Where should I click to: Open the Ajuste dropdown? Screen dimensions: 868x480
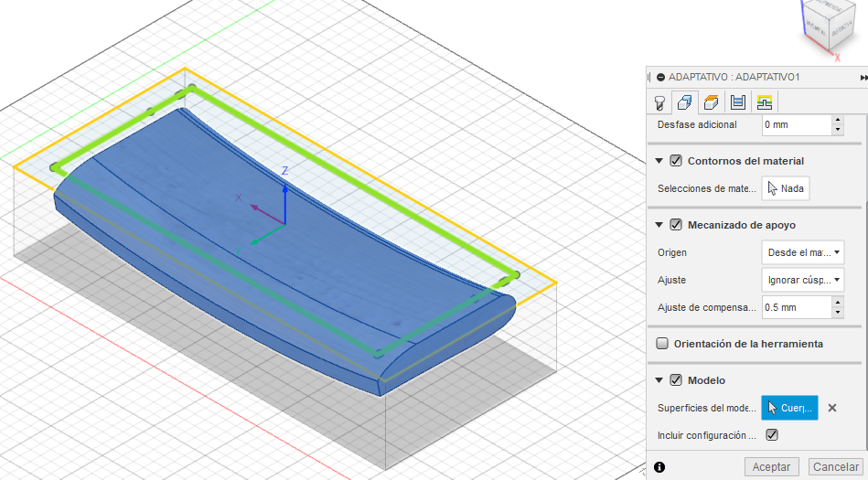802,280
